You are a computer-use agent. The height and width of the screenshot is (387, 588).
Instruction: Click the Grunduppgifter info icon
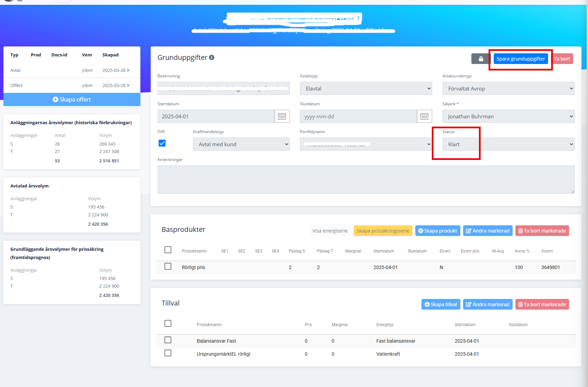coord(212,57)
